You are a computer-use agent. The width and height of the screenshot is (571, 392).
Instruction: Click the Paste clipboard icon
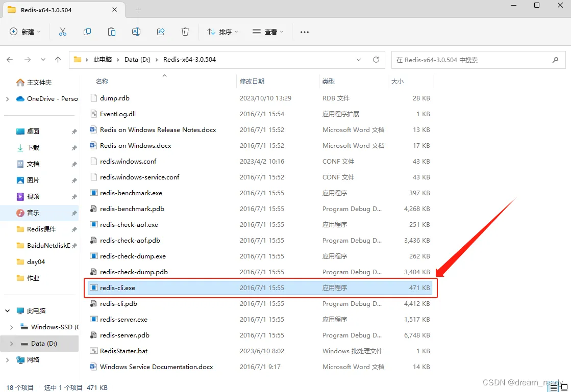point(111,32)
